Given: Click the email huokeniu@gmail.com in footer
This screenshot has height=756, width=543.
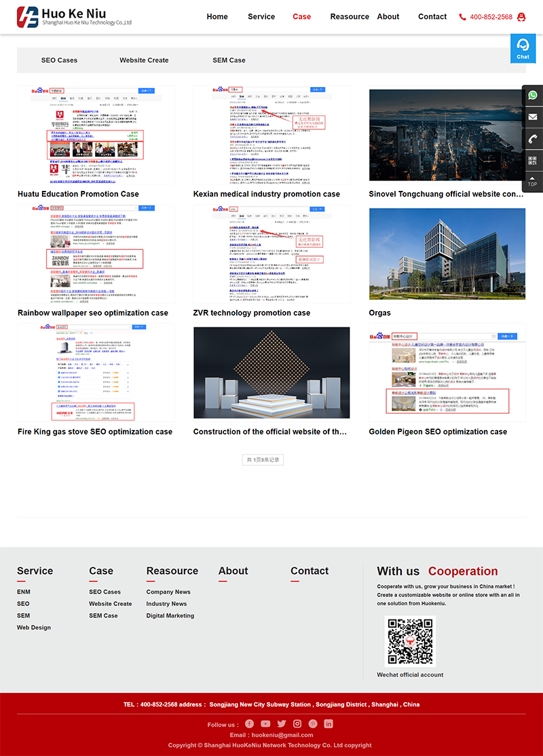Looking at the screenshot, I should pyautogui.click(x=282, y=735).
